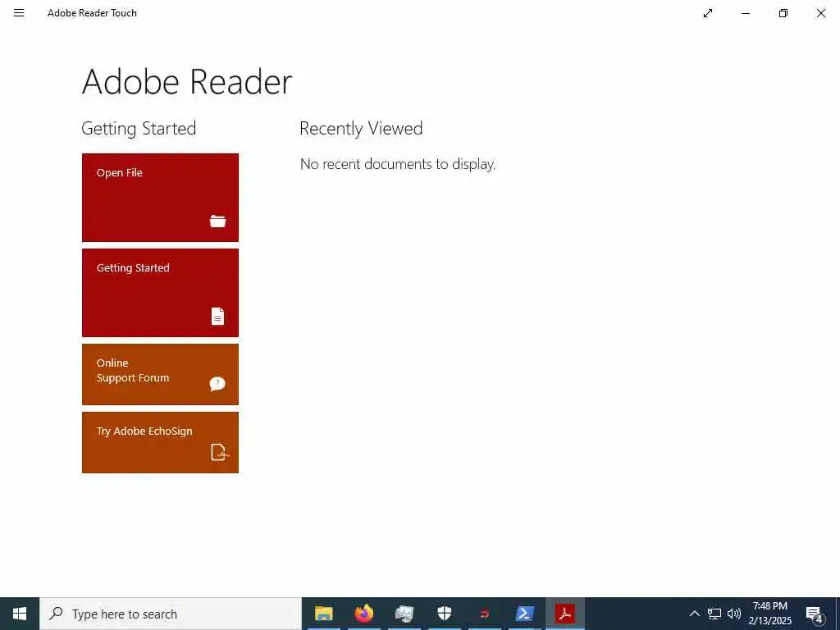Close the Adobe Reader Touch window

(820, 13)
